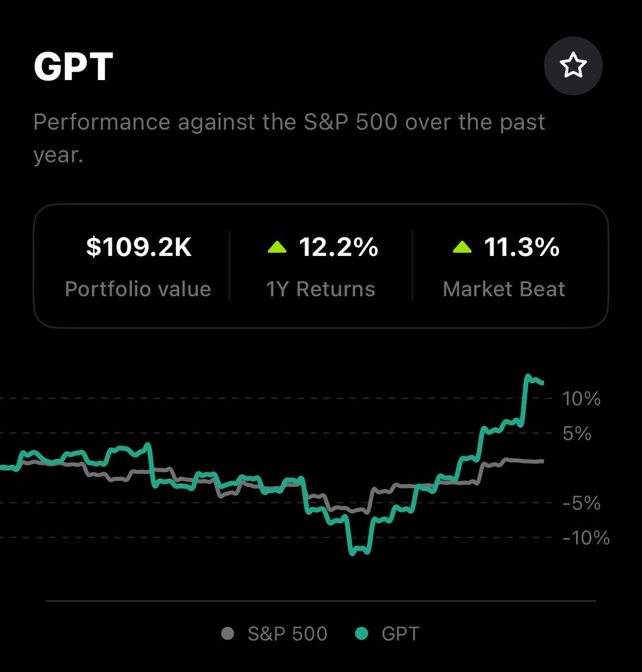This screenshot has width=642, height=672.
Task: Click the green arrow beside 11.3%
Action: point(462,247)
